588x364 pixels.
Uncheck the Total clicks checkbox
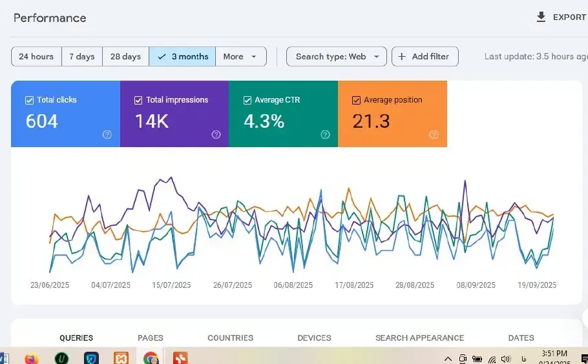click(x=29, y=100)
